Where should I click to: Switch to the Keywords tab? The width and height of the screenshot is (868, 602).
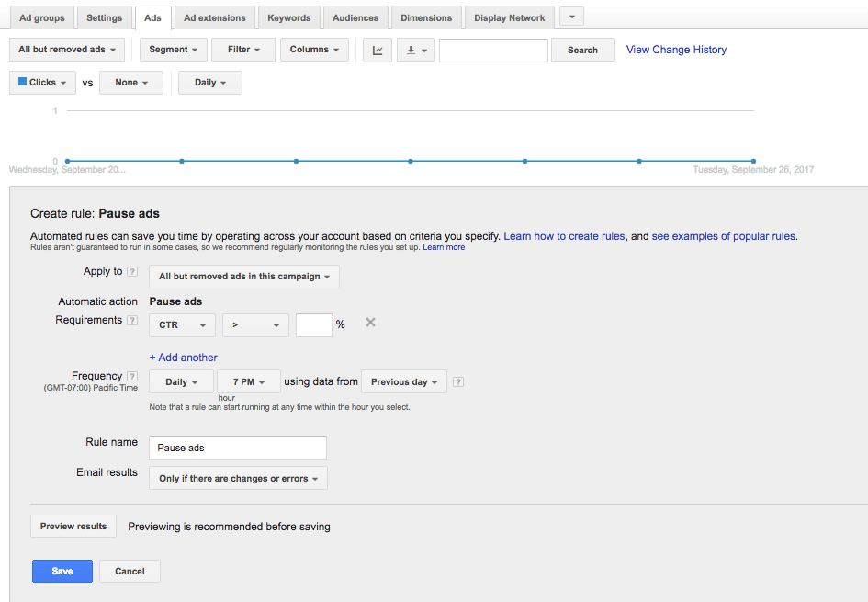click(x=288, y=17)
